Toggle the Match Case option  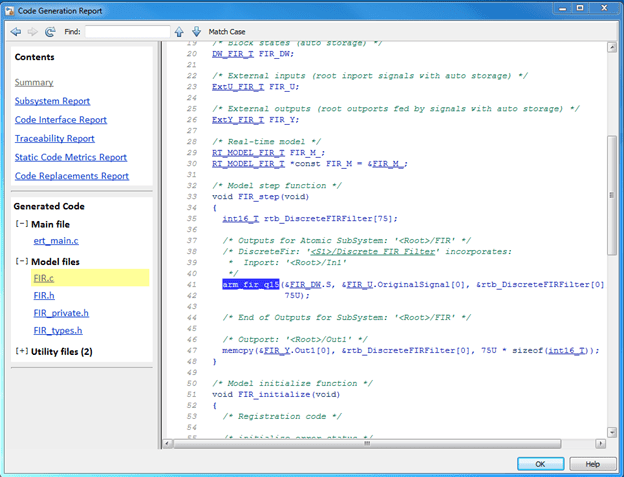click(x=227, y=31)
